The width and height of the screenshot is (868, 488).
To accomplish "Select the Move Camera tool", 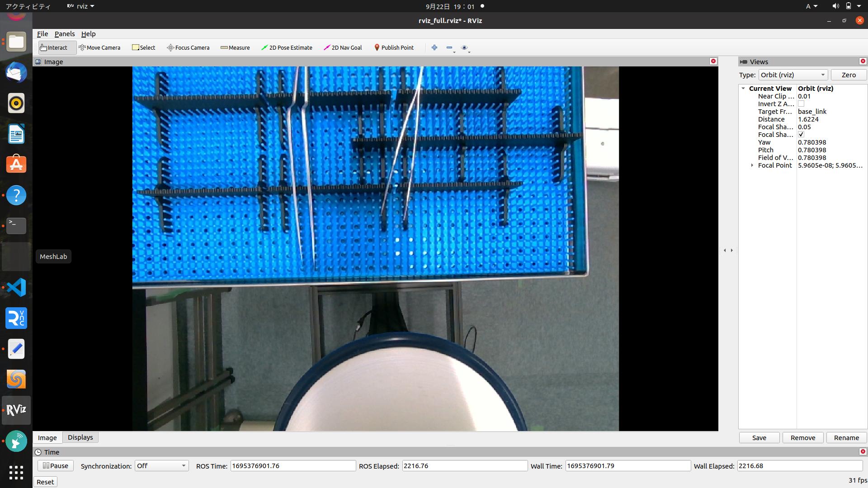I will 99,47.
